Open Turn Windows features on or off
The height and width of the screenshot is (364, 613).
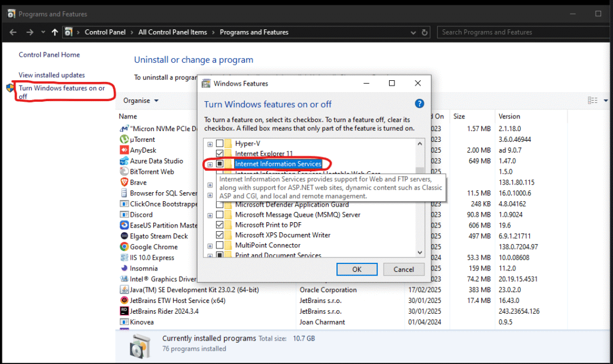[62, 92]
